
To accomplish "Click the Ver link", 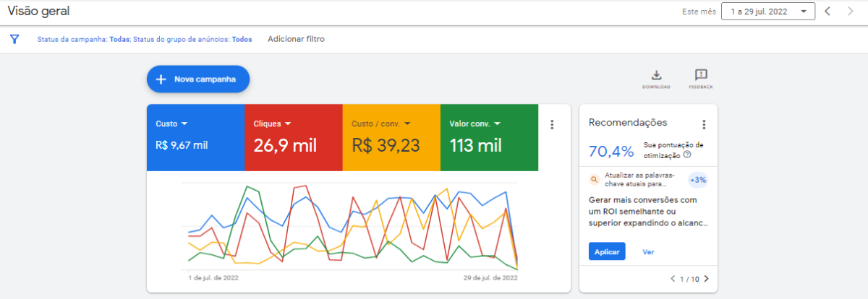I will click(648, 251).
